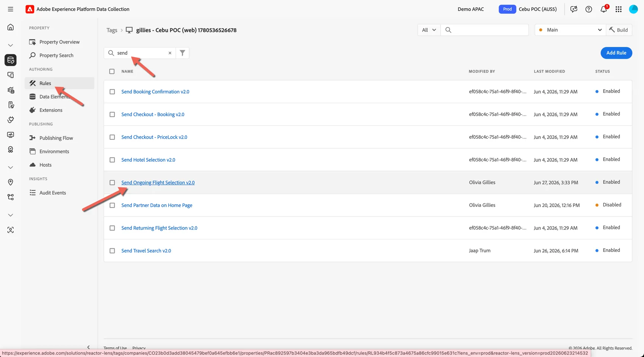Check Send Partner Data on Home Page row

112,205
